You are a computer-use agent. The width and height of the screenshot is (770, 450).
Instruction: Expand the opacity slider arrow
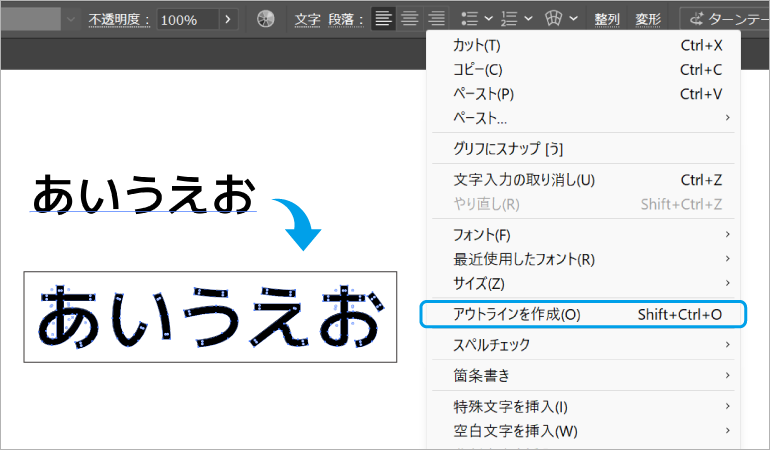[228, 20]
